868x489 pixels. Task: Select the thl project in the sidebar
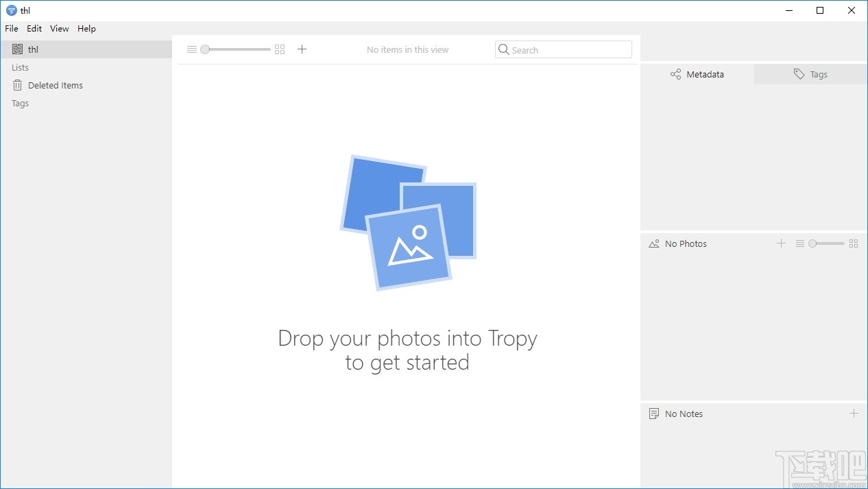(33, 49)
